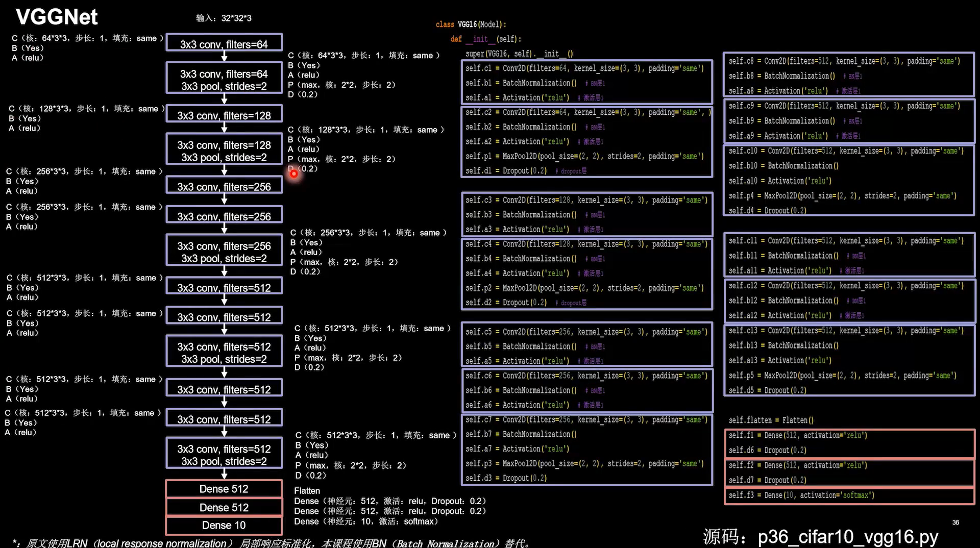
Task: Select the self.f3 Dense(10) softmax line
Action: [801, 495]
